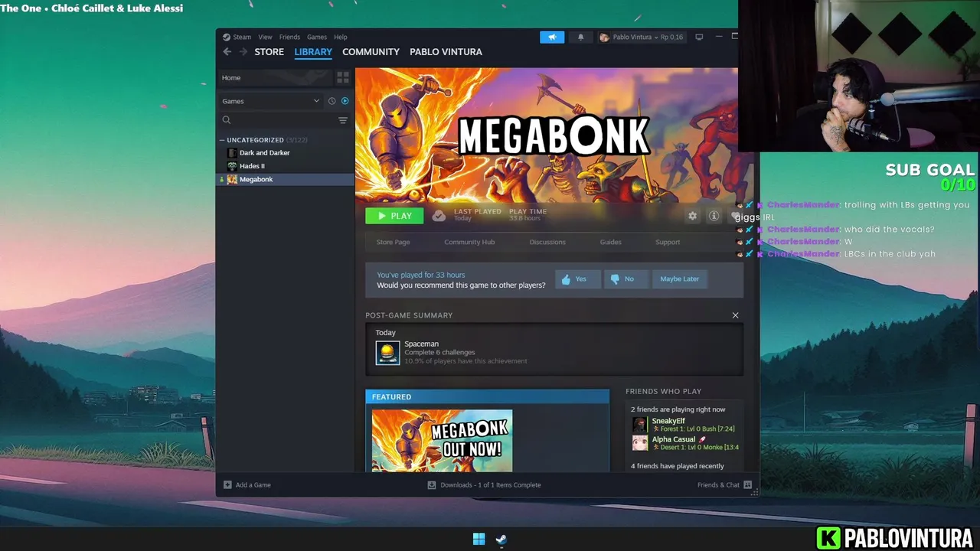The width and height of the screenshot is (980, 551).
Task: Open the Steam menu
Action: pos(242,37)
